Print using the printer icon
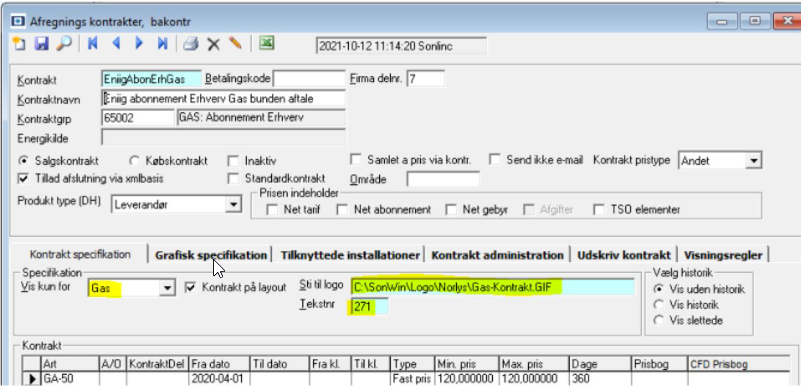 coord(191,44)
